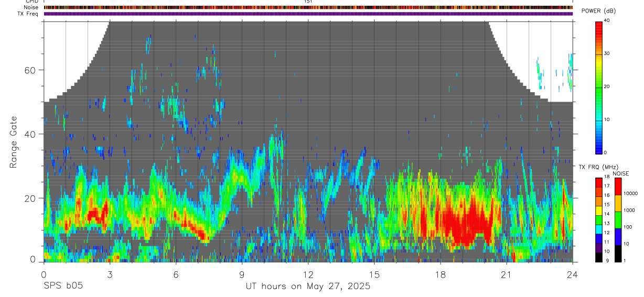The height and width of the screenshot is (297, 644).
Task: Click the 12 hour tick label
Action: click(308, 274)
